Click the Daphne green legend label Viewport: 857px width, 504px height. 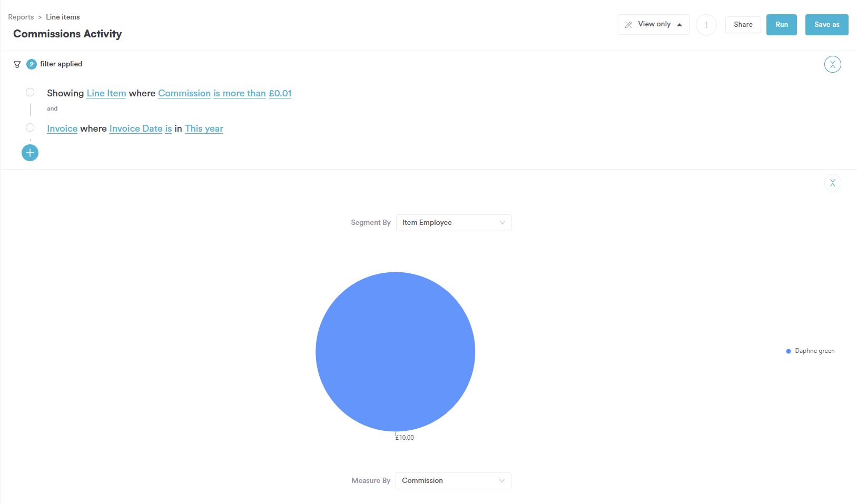pyautogui.click(x=814, y=351)
